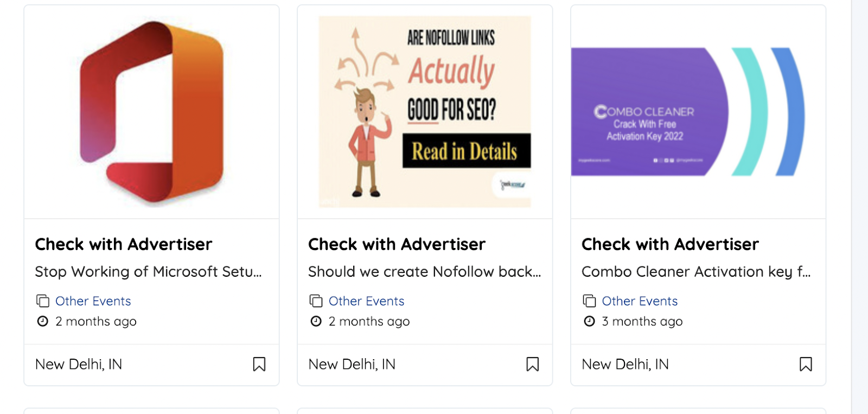Open 'Should we create Nofollow back...' title
This screenshot has width=868, height=414.
(x=425, y=271)
